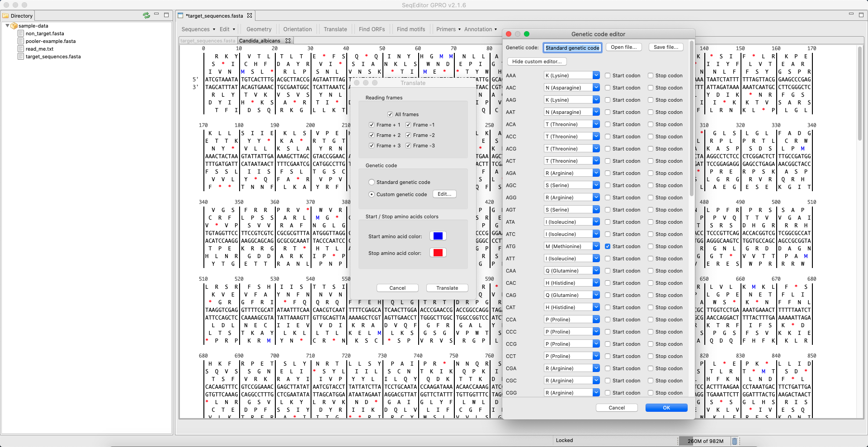
Task: Open amino acid dropdown for ATG codon
Action: (x=596, y=246)
